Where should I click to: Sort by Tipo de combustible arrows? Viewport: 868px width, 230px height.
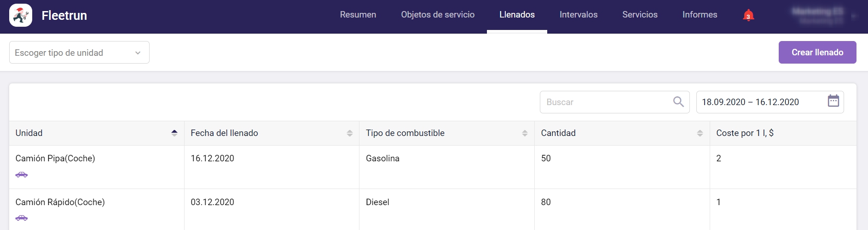pos(525,133)
